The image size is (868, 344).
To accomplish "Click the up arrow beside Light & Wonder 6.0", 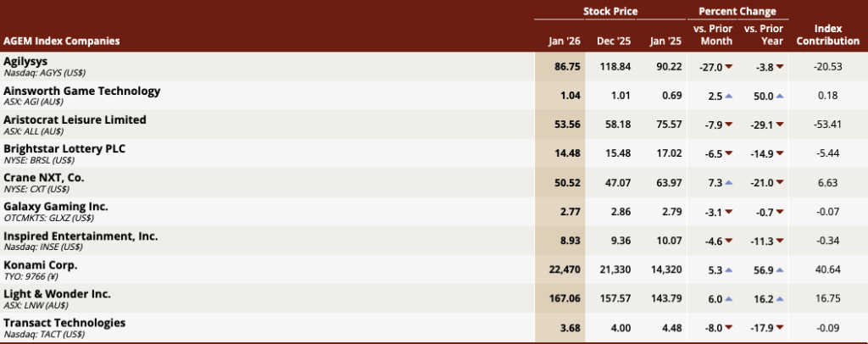I will (x=728, y=298).
